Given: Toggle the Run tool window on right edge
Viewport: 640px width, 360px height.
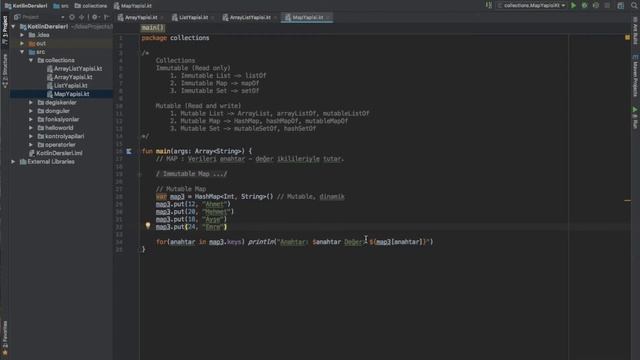Looking at the screenshot, I should 635,118.
